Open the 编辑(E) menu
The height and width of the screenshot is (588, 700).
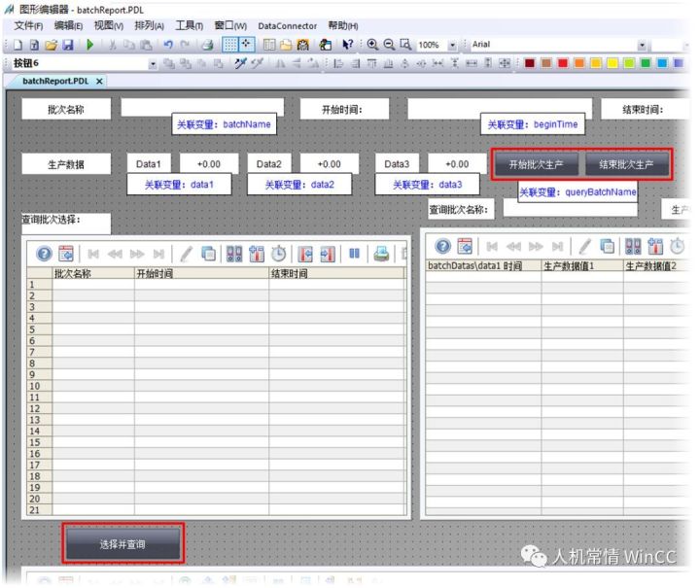[x=68, y=26]
